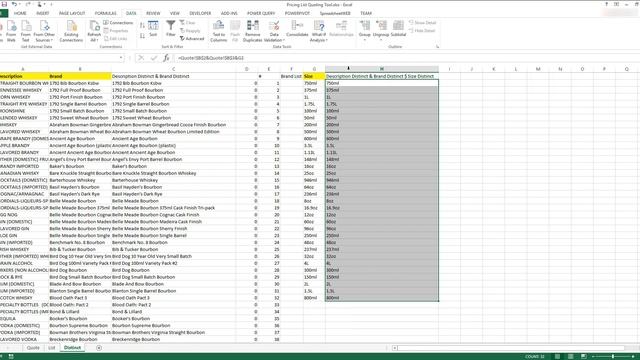Viewport: 640px width, 360px height.
Task: Select the 'Bond & Lillard' cell in column C
Action: pyautogui.click(x=173, y=312)
